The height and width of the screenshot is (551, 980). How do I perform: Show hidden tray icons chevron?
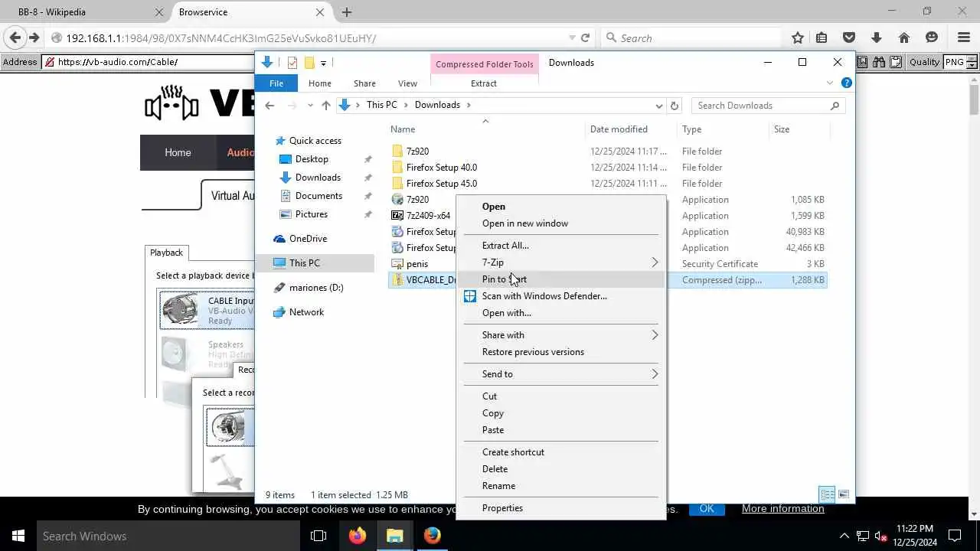pyautogui.click(x=844, y=536)
